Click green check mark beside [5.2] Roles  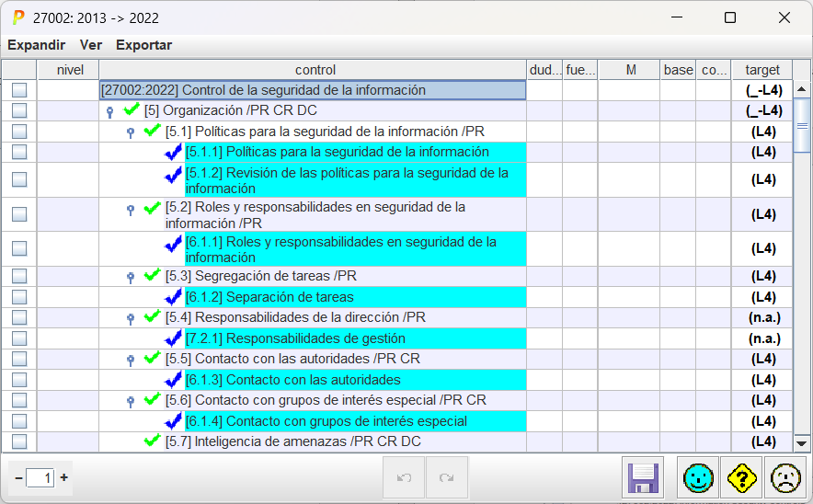(152, 208)
